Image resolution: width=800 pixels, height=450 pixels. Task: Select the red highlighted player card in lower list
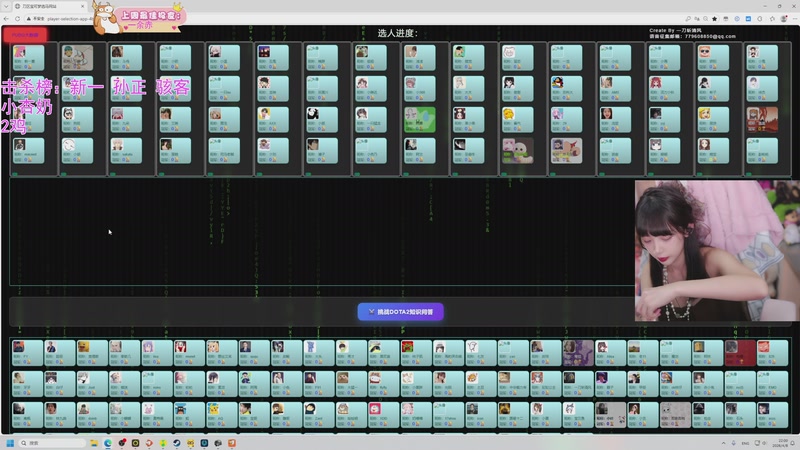click(740, 353)
